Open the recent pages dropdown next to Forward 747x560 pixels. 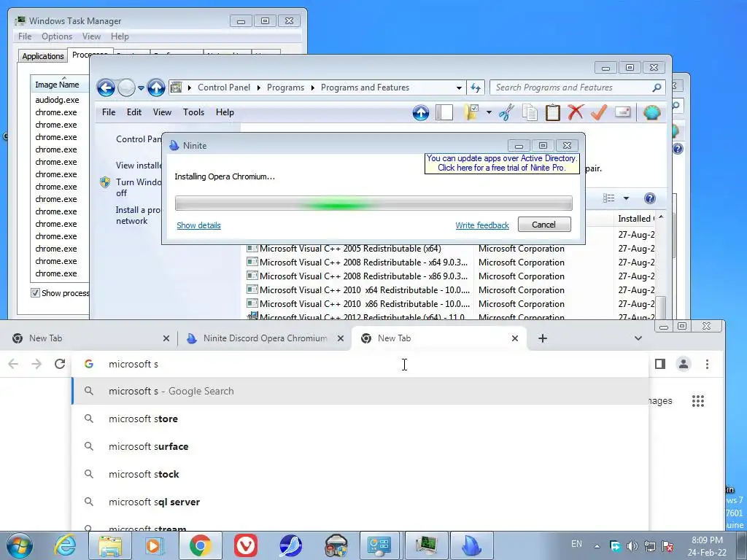click(x=141, y=88)
